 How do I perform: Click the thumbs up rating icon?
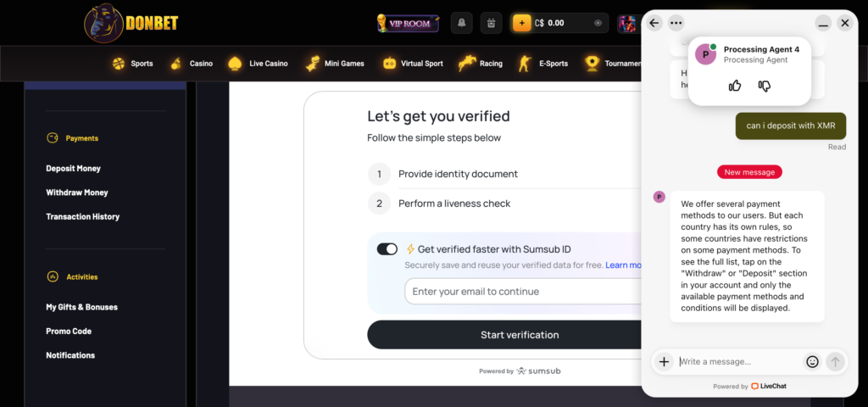click(x=735, y=86)
